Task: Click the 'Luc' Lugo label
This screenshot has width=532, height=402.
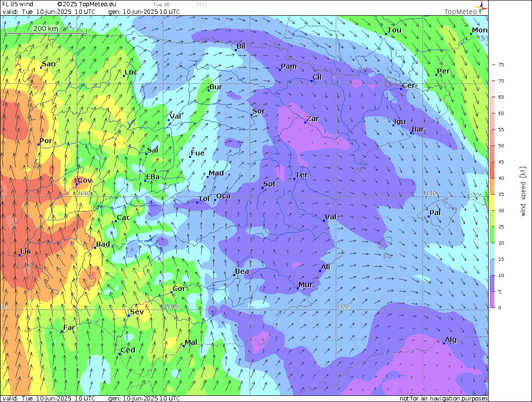Action: (131, 72)
